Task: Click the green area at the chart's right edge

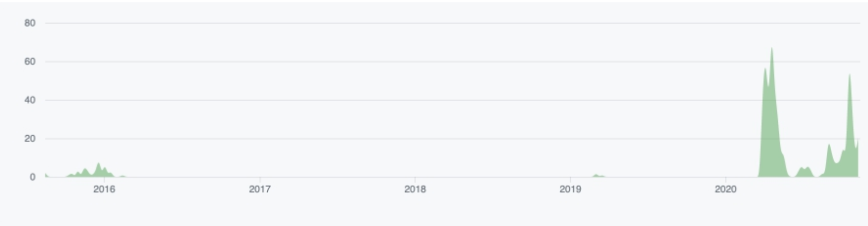Action: tap(857, 160)
